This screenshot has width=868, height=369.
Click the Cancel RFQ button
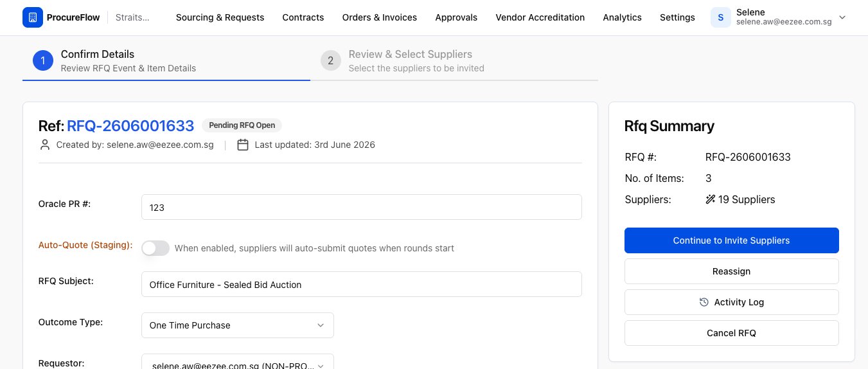[732, 333]
